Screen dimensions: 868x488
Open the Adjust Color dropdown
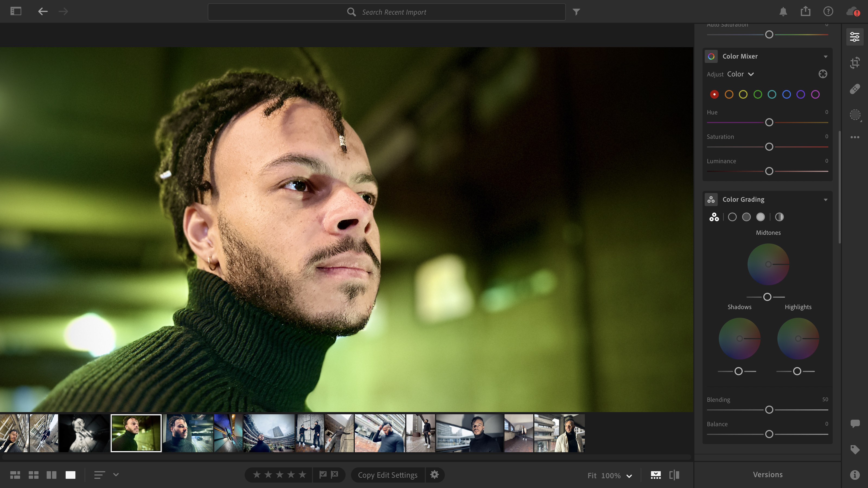pyautogui.click(x=740, y=74)
